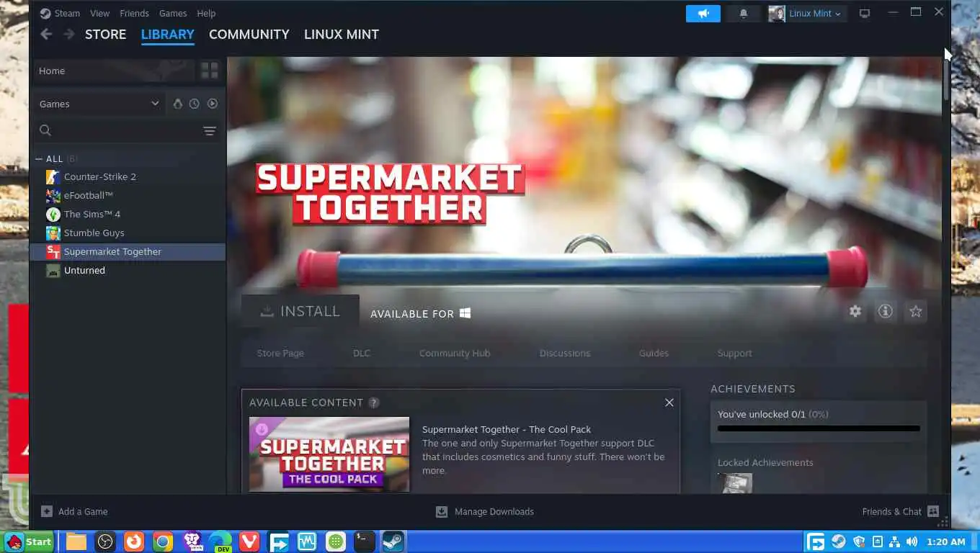The image size is (980, 553).
Task: Launch Google Chrome from the taskbar
Action: (x=163, y=541)
